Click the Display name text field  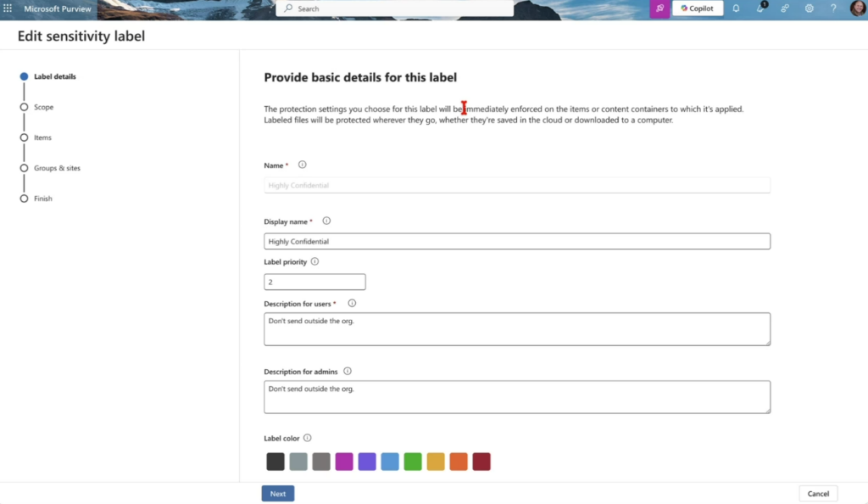coord(517,242)
